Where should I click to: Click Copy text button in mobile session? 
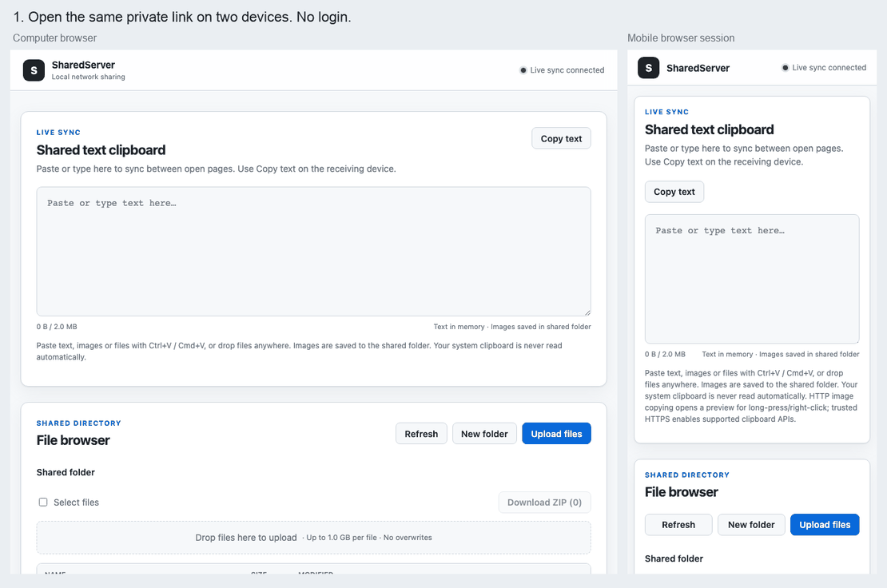coord(674,192)
